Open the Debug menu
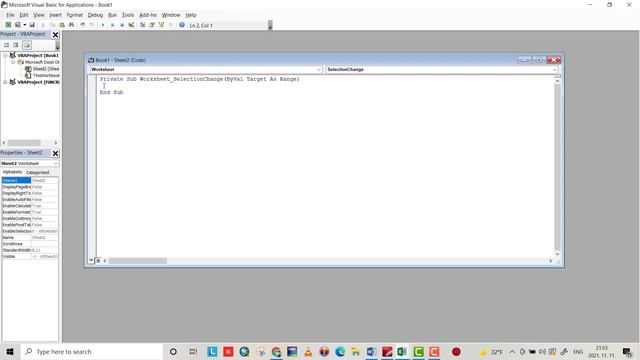 (95, 15)
